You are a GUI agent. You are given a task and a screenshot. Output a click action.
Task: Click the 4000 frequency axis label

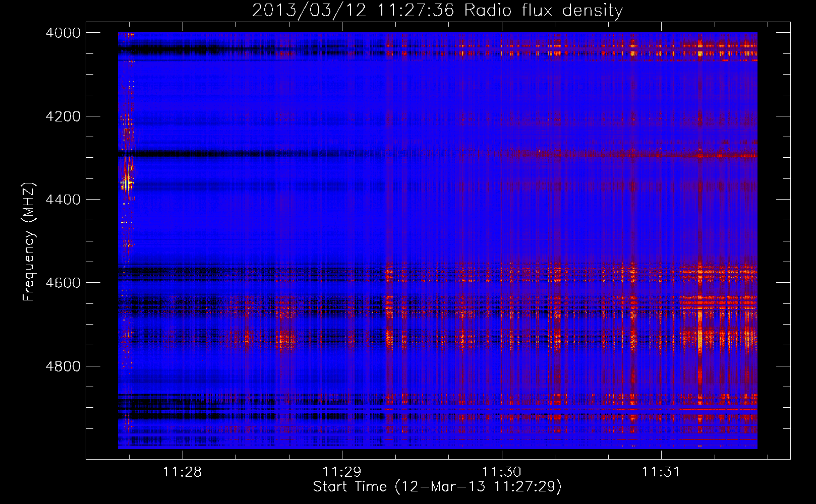point(63,33)
